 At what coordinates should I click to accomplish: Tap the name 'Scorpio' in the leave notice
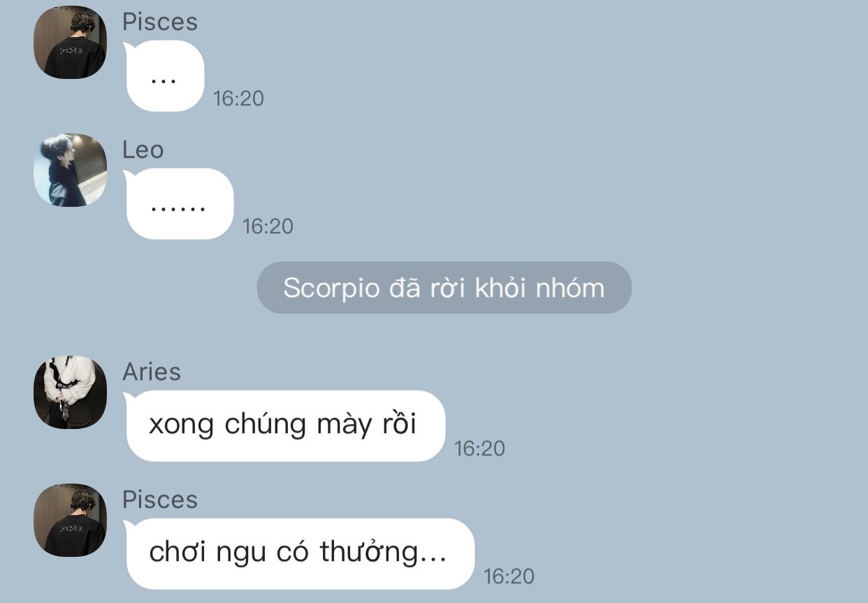pyautogui.click(x=331, y=289)
